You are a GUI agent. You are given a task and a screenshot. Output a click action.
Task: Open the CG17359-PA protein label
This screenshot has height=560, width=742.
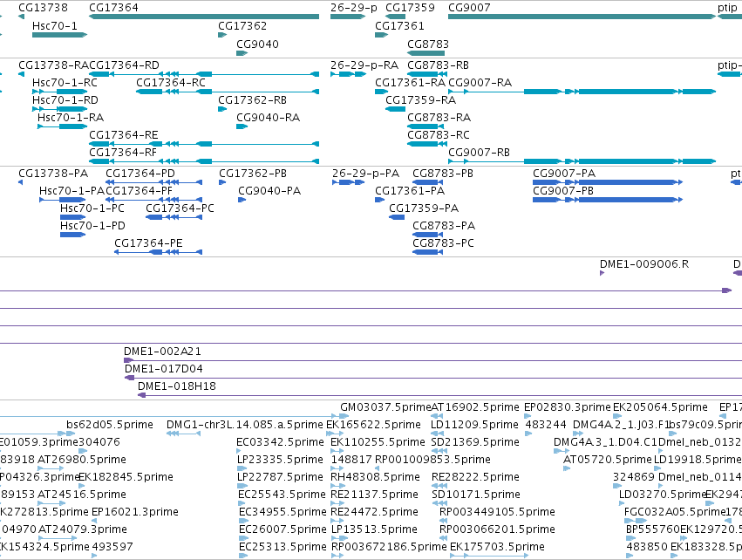click(x=424, y=208)
